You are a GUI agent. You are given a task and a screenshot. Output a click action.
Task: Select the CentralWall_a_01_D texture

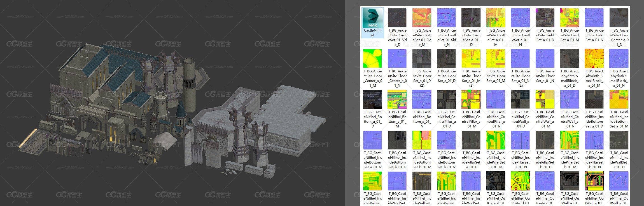tap(520, 100)
